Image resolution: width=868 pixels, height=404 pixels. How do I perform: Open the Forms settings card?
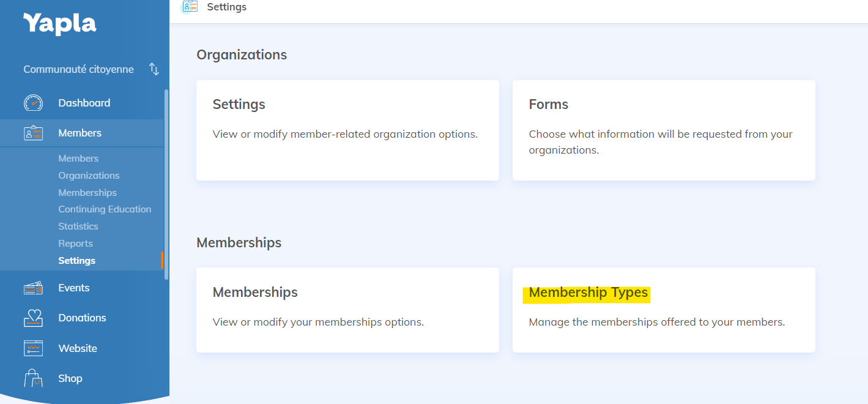pos(664,130)
